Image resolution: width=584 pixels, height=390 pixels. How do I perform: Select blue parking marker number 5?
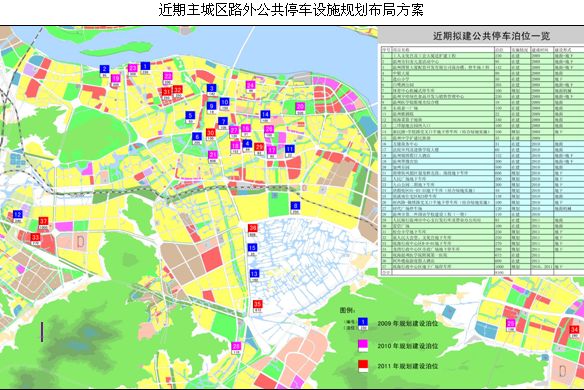point(190,118)
